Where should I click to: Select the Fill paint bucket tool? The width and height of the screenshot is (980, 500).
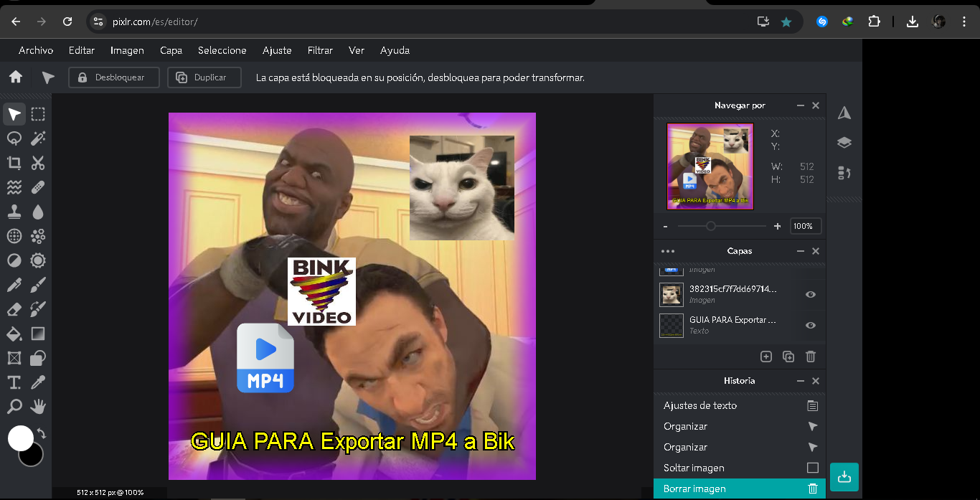click(14, 334)
